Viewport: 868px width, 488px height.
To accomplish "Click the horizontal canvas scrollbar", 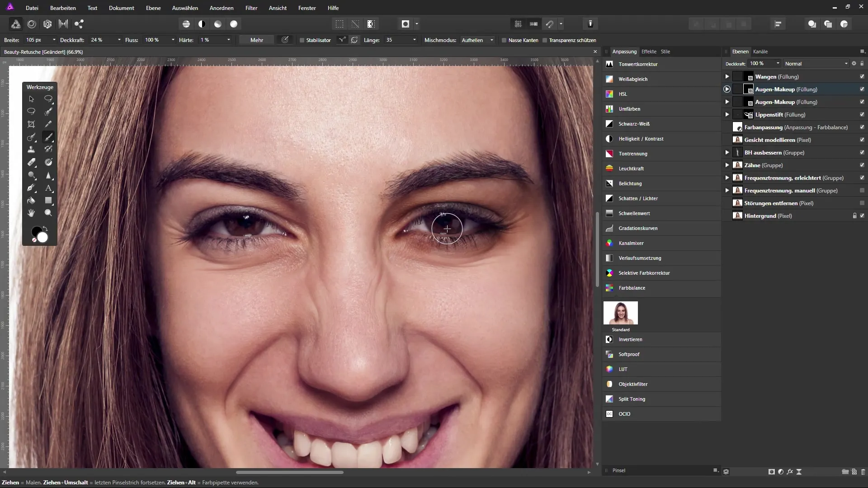I will [x=289, y=472].
